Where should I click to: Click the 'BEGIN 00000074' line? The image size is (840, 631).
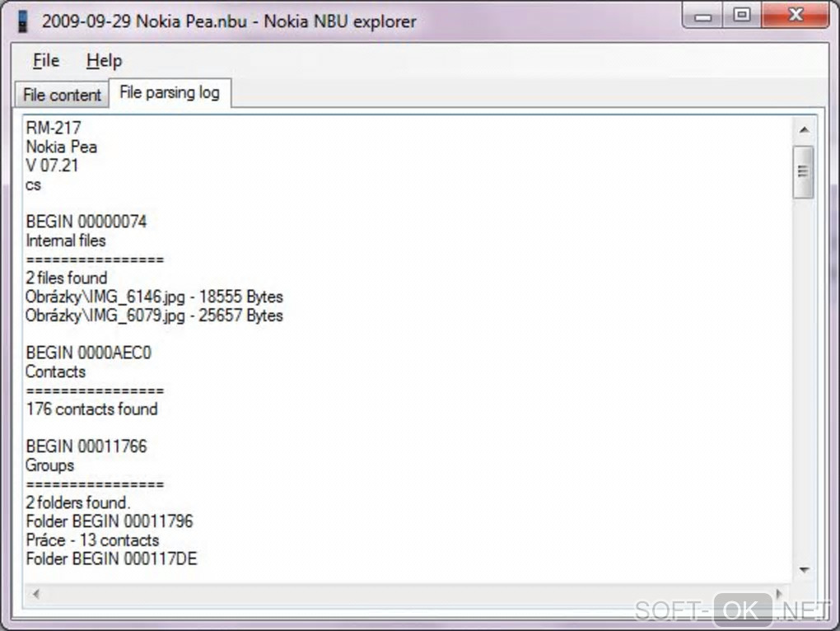[x=86, y=222]
